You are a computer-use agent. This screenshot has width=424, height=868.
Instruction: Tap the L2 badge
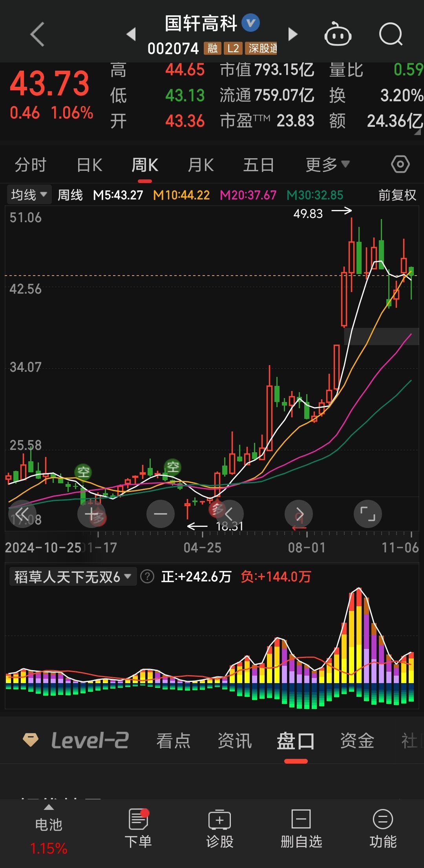coord(233,49)
